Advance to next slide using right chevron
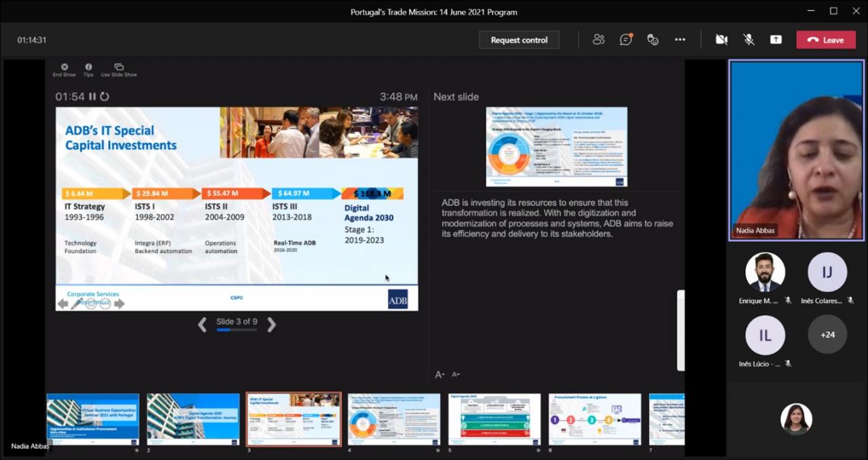This screenshot has height=460, width=868. tap(271, 325)
